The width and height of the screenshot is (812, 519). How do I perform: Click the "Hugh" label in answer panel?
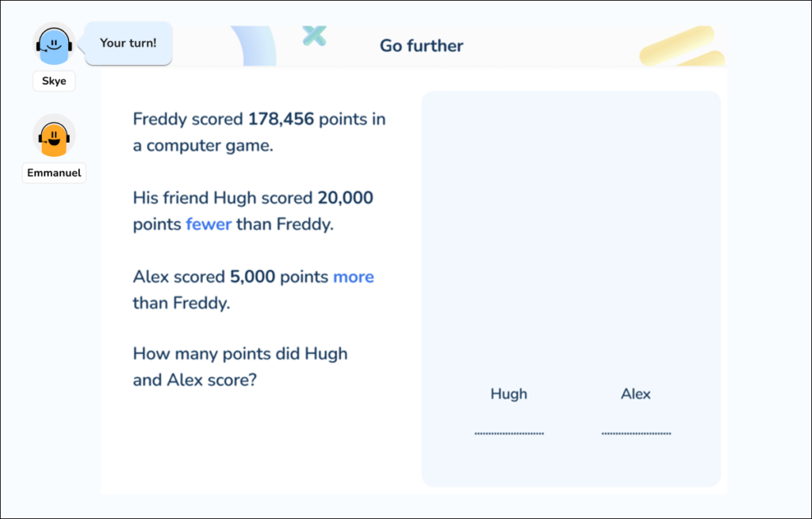point(509,394)
